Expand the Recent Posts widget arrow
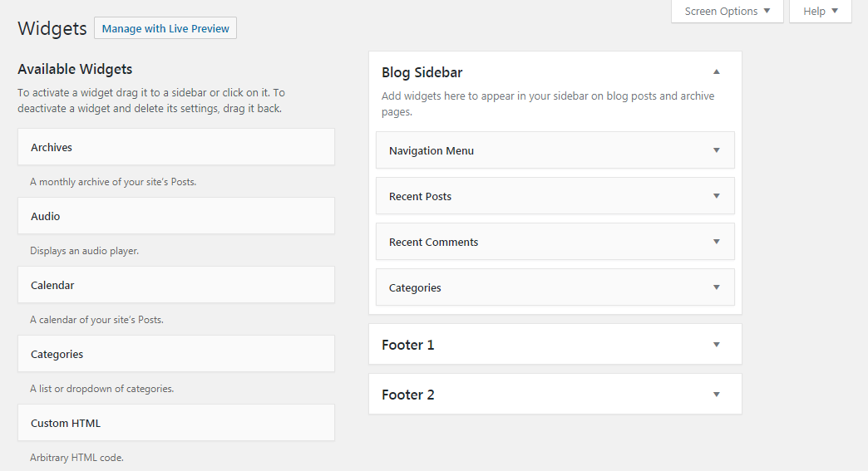Image resolution: width=868 pixels, height=471 pixels. pos(717,196)
